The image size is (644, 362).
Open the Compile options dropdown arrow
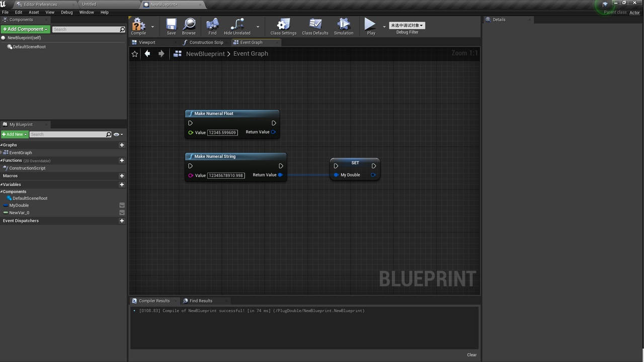(152, 27)
